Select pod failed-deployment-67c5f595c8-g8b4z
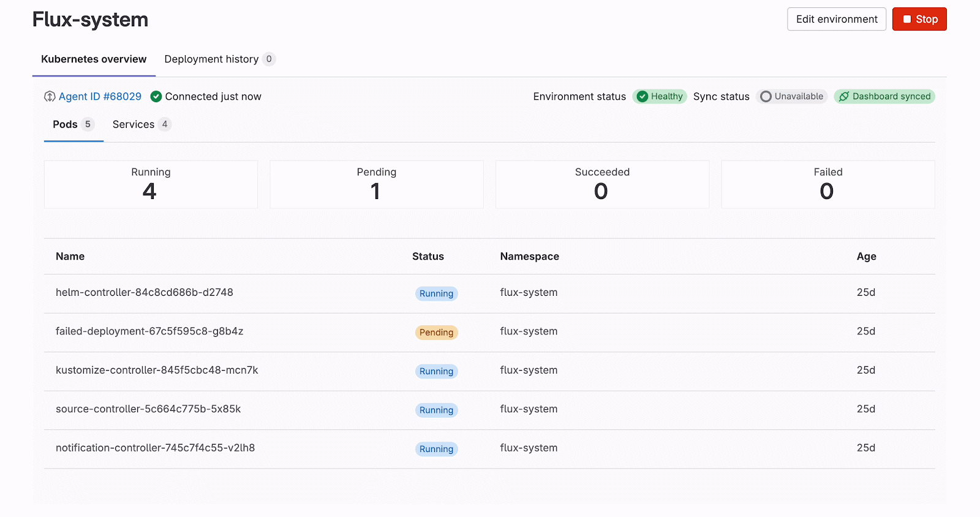The width and height of the screenshot is (980, 517). (149, 331)
